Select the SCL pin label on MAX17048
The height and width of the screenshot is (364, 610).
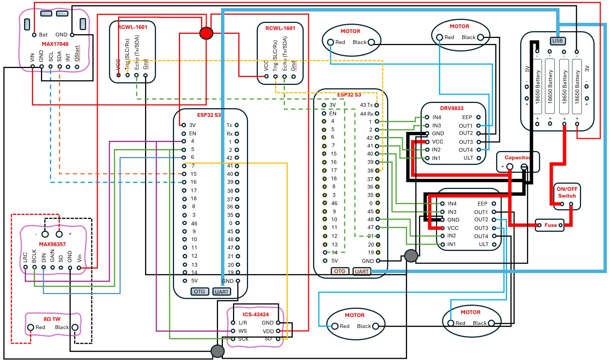coord(51,57)
